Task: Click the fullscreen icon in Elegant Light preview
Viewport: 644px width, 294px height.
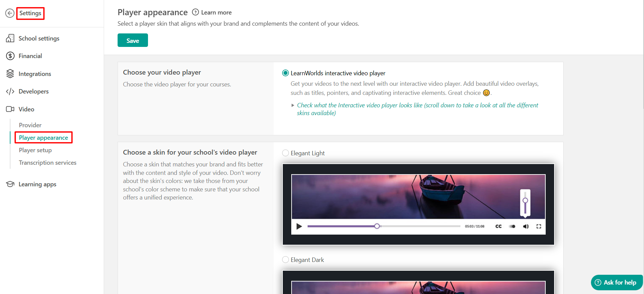Action: (x=539, y=226)
